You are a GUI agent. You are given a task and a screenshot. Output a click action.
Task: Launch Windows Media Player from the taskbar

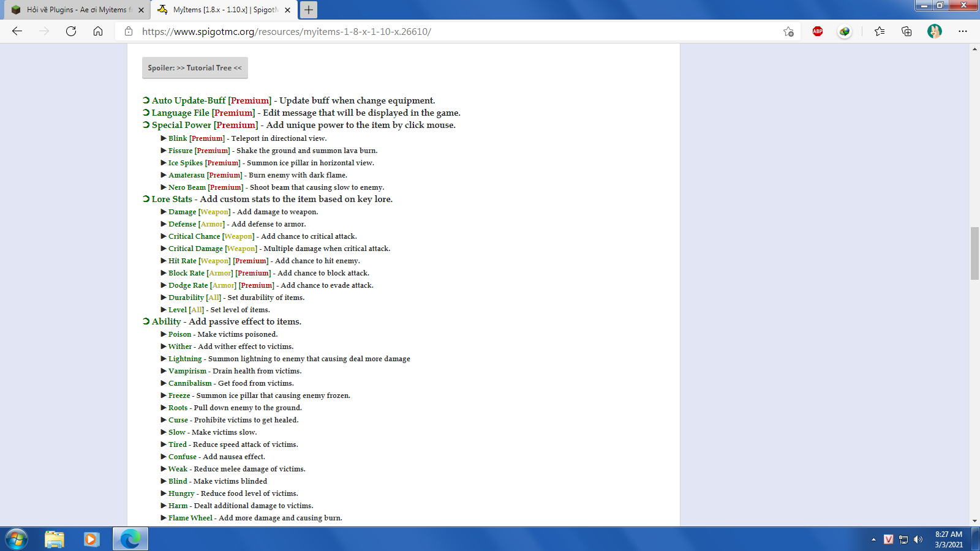92,539
